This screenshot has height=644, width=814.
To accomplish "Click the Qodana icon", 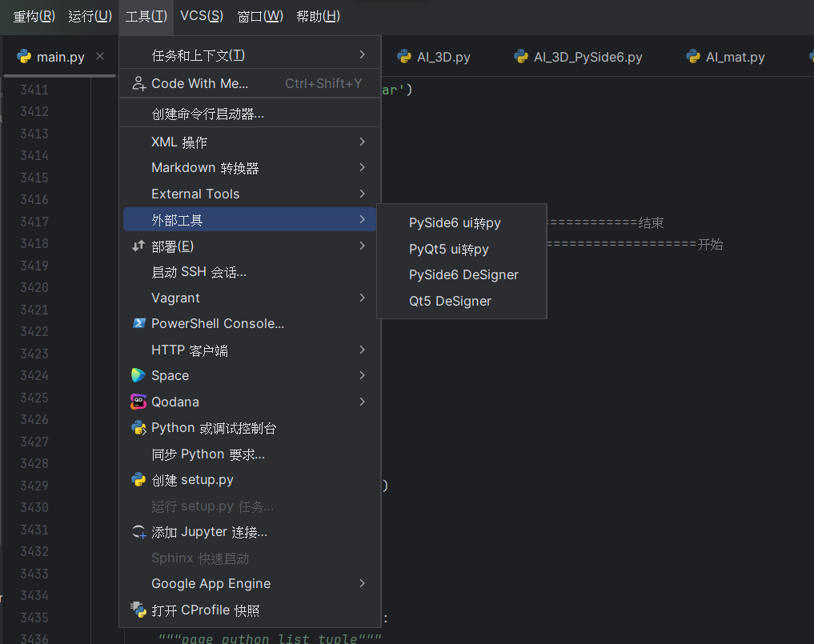I will coord(138,402).
